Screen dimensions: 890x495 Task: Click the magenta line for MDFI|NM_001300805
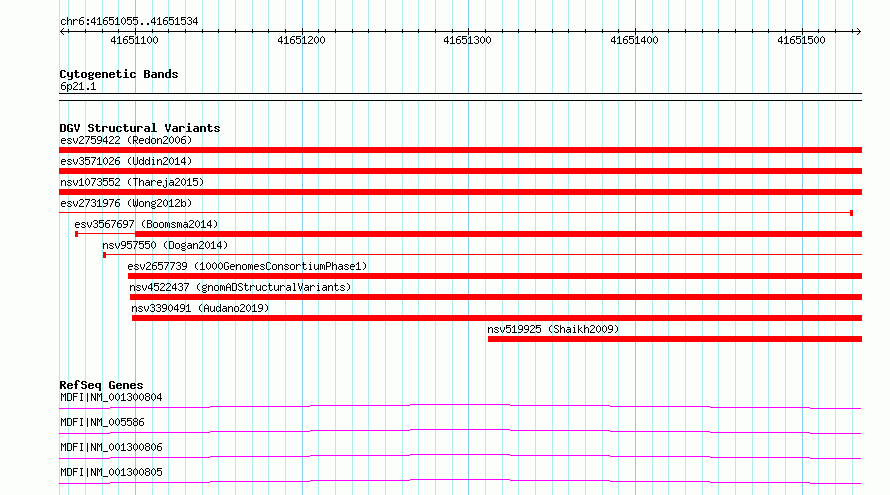[460, 481]
